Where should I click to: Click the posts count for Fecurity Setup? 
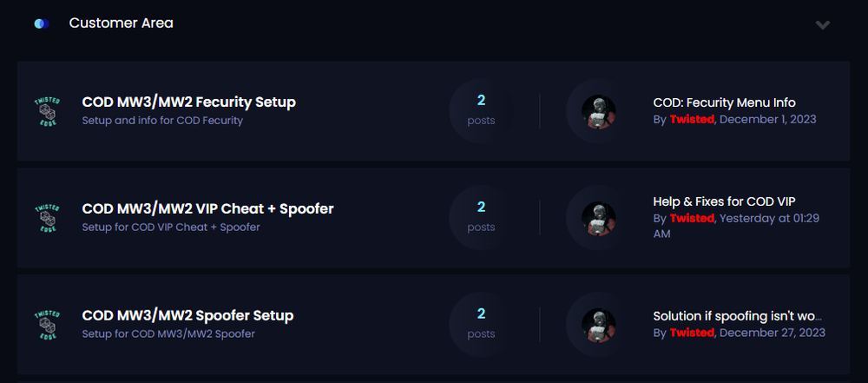pos(481,109)
